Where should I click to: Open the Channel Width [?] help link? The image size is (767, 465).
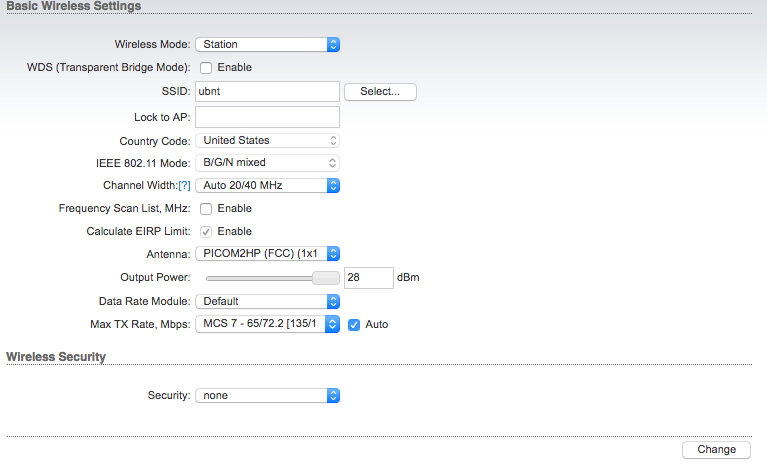pos(184,186)
